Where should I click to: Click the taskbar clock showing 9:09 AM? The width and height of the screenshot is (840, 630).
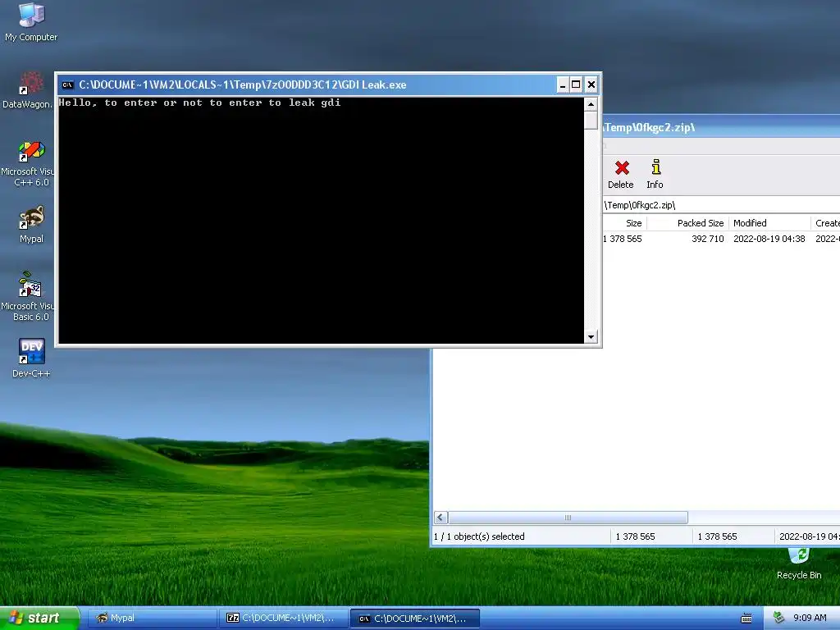point(810,619)
